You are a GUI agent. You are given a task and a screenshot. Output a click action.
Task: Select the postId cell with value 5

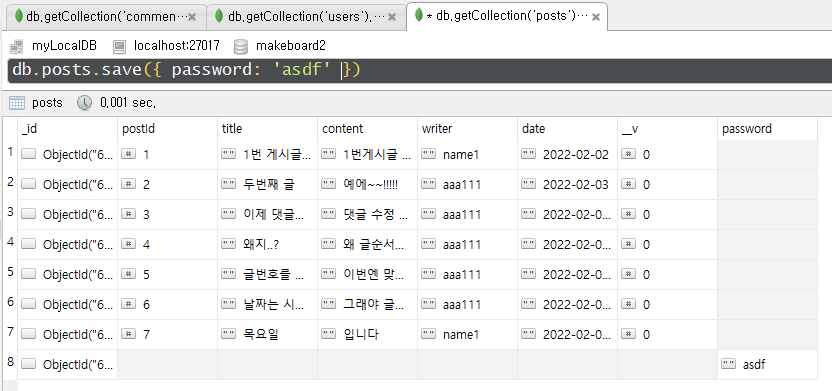[168, 275]
